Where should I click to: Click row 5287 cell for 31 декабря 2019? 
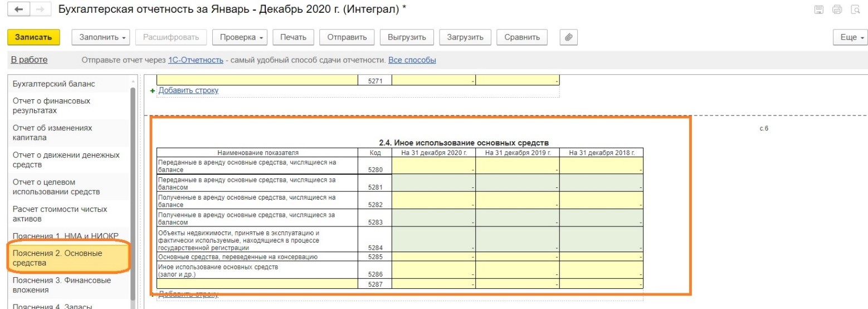[x=518, y=284]
